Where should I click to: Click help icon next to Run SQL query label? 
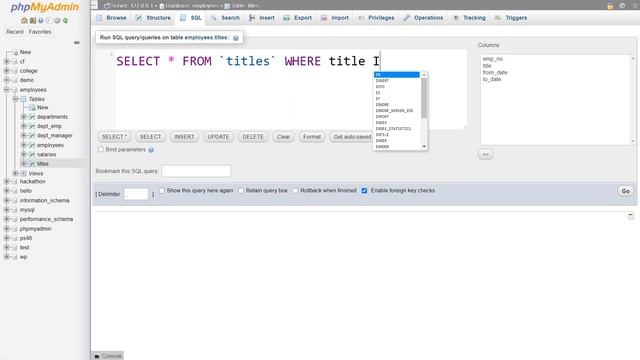(236, 38)
